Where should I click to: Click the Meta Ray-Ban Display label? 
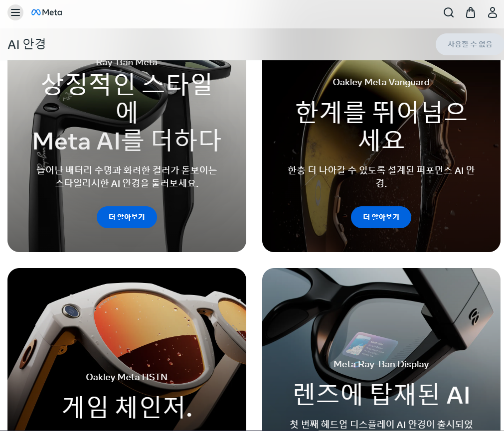381,364
